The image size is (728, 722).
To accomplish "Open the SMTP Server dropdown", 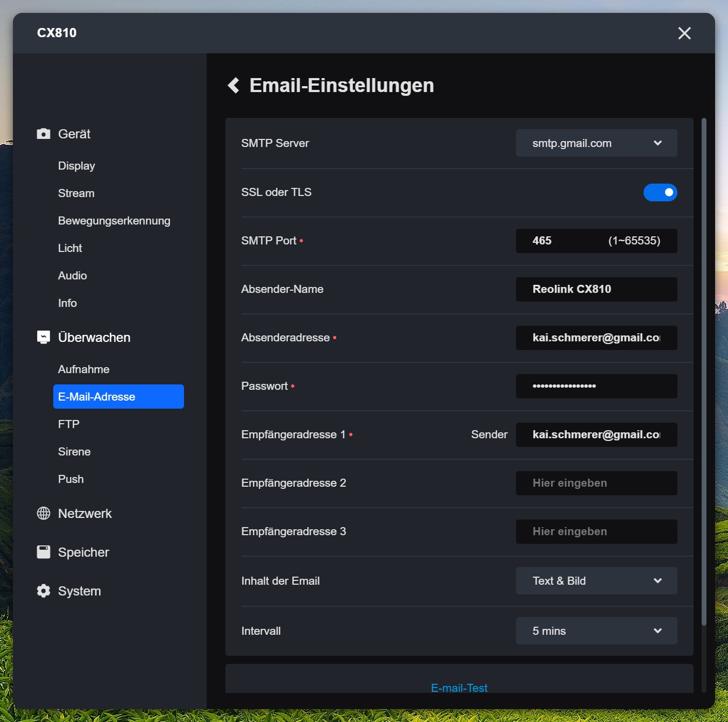I will point(596,143).
